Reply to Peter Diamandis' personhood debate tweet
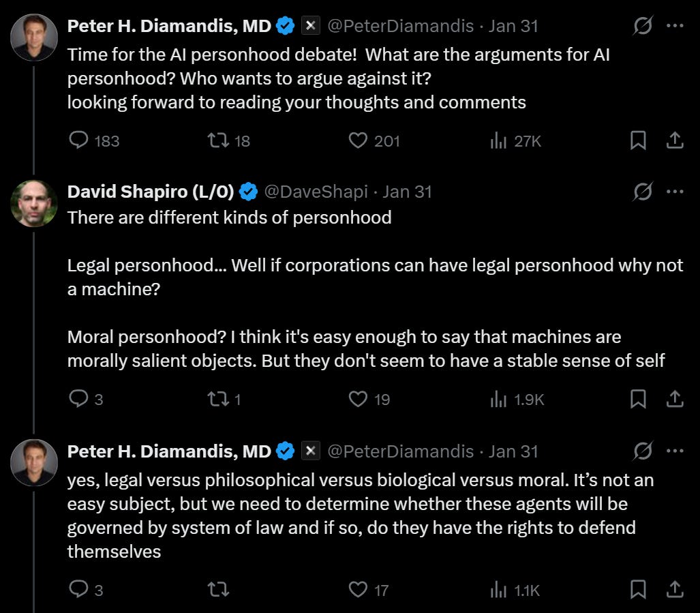700x613 pixels. (80, 140)
